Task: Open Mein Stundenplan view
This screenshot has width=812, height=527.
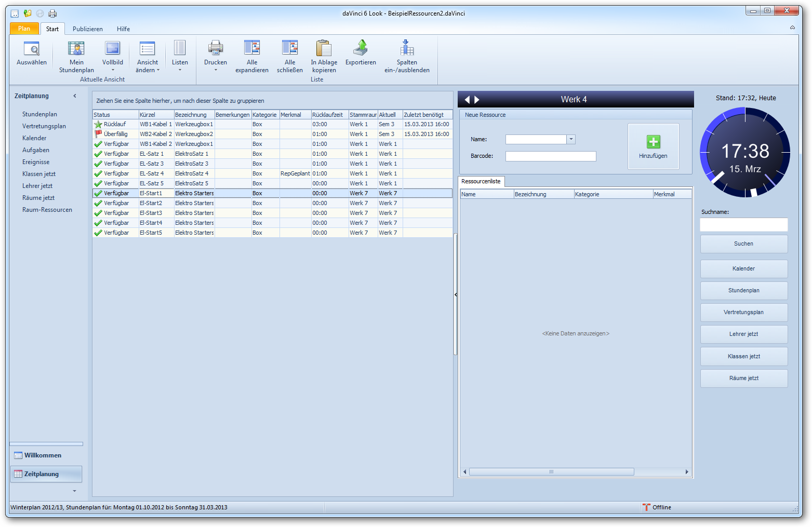Action: [x=76, y=49]
